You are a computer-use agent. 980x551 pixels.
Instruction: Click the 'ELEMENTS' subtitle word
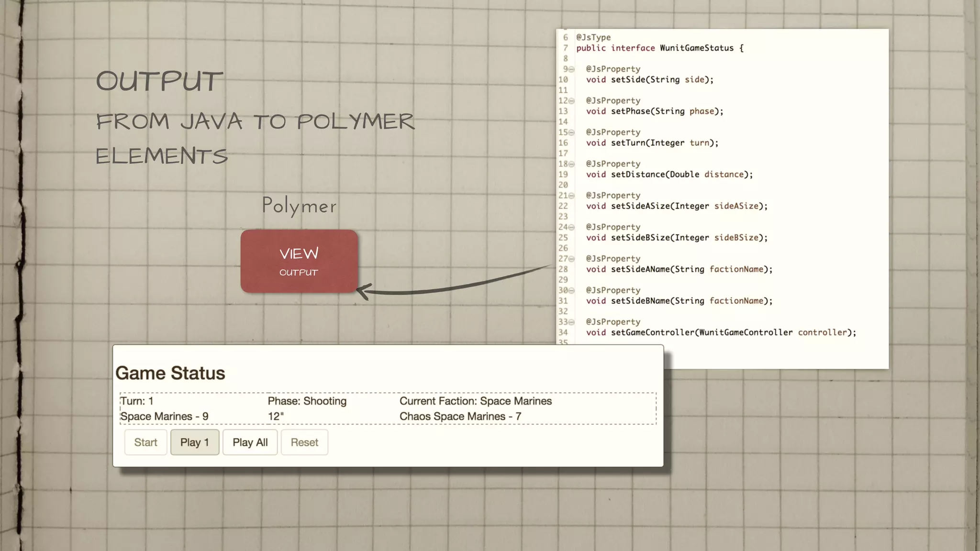pos(162,156)
